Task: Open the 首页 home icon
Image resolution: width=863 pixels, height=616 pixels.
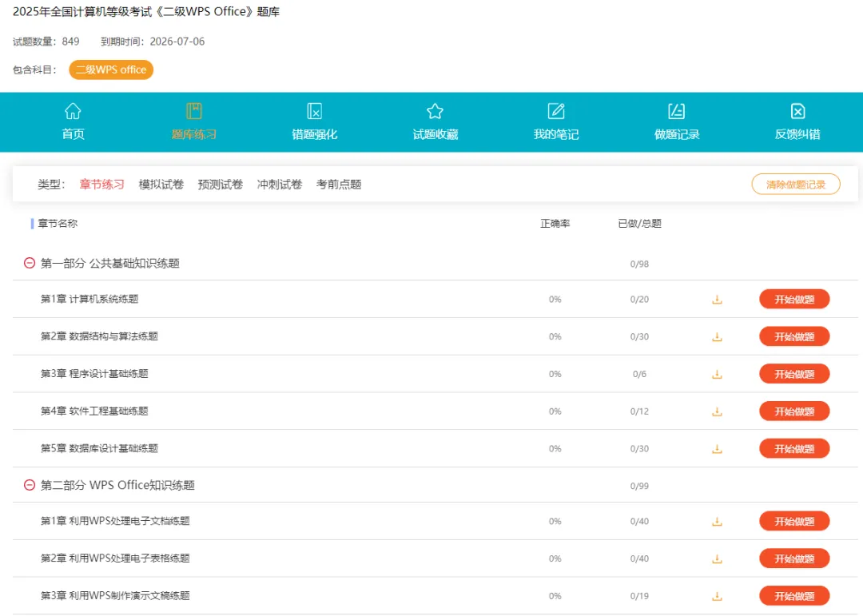Action: (x=73, y=111)
